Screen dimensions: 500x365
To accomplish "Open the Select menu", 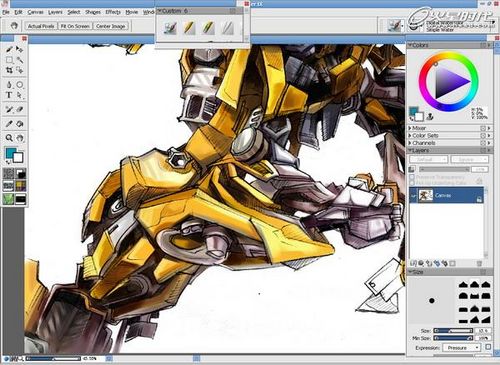I will point(74,12).
